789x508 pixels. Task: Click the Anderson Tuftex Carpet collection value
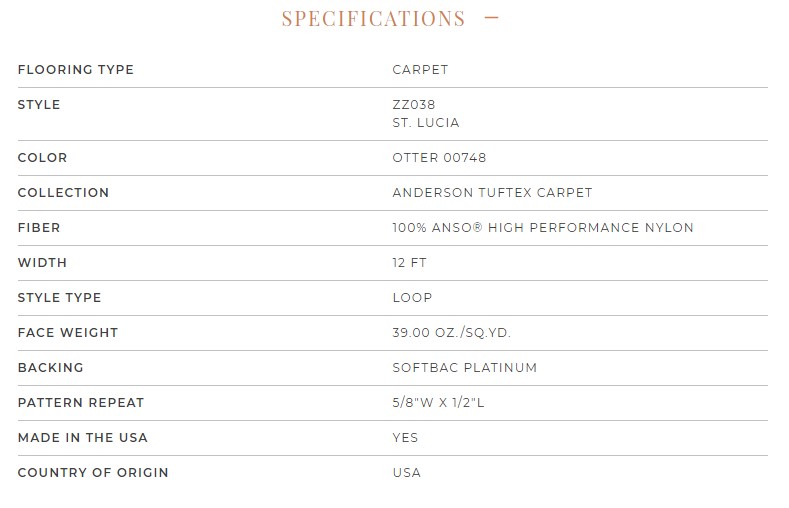pos(492,193)
